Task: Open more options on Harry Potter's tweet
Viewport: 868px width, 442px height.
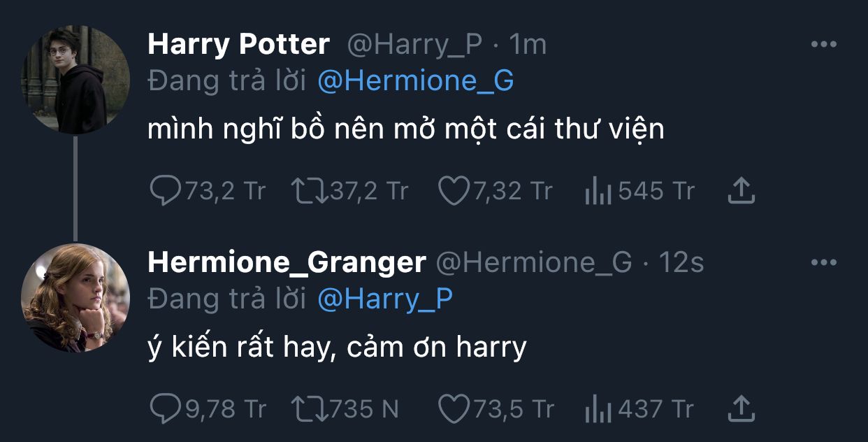Action: click(x=823, y=45)
